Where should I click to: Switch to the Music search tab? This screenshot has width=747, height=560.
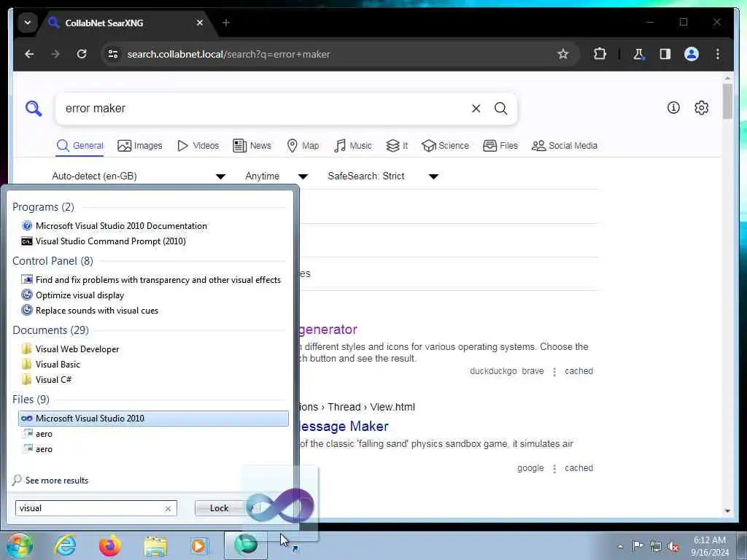pyautogui.click(x=353, y=146)
